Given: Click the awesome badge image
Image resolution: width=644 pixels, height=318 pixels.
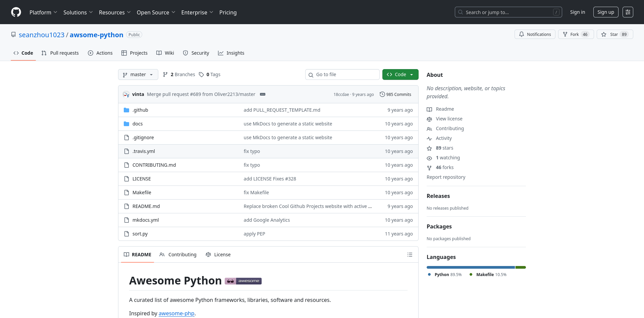Looking at the screenshot, I should pyautogui.click(x=243, y=281).
